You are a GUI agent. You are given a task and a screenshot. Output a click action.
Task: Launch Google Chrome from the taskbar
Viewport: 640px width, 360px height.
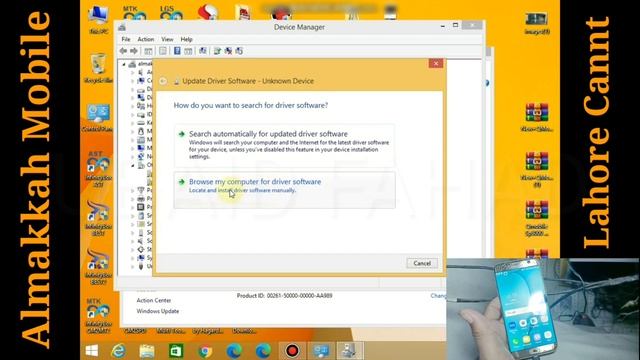point(205,351)
